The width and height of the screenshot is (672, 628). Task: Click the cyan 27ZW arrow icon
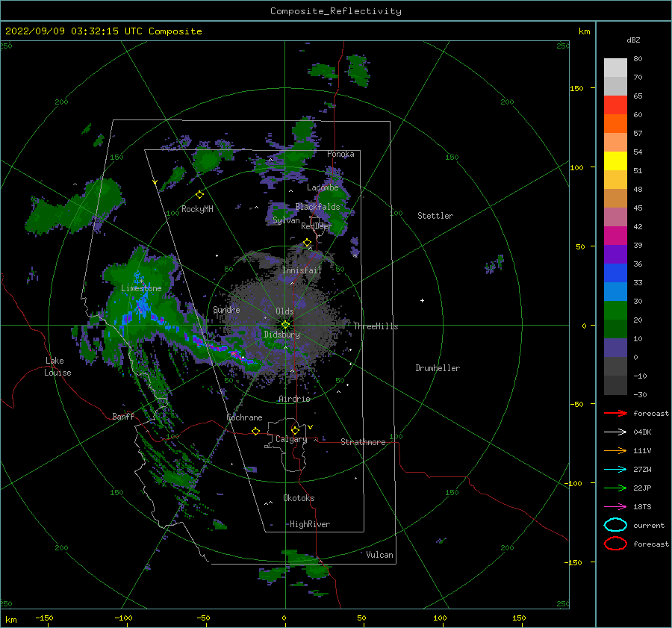click(615, 470)
